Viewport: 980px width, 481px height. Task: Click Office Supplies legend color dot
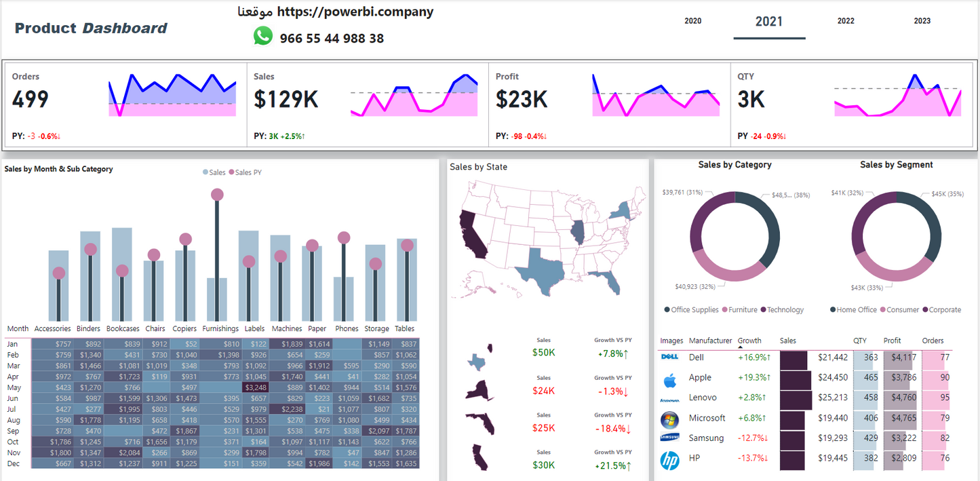pyautogui.click(x=667, y=310)
